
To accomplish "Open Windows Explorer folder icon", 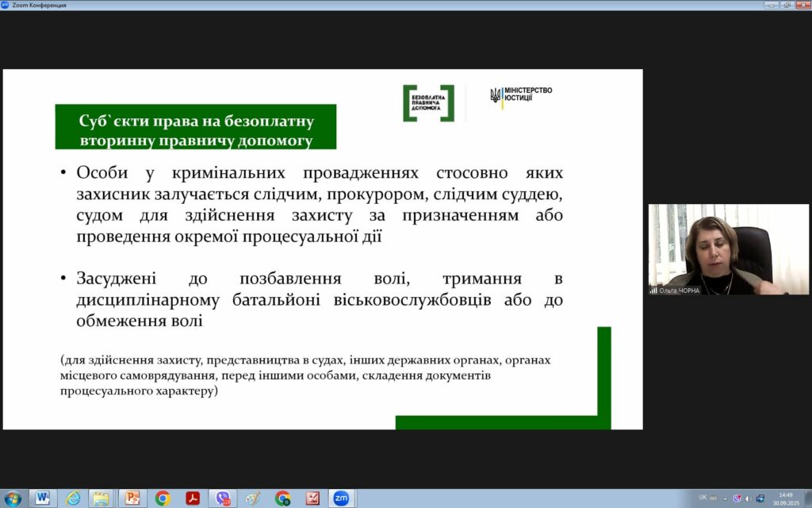I will 101,498.
